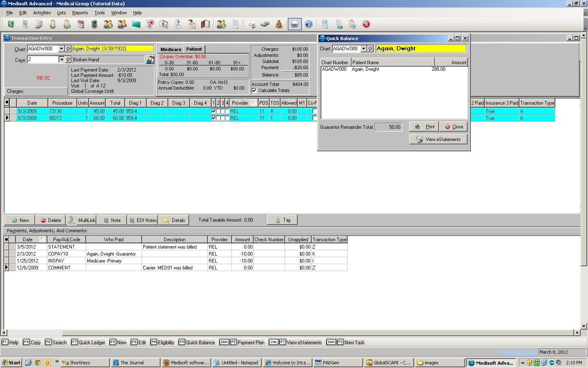Screen dimensions: 588x368
Task: Expand the Chart dropdown in Quick Balance
Action: tap(363, 49)
